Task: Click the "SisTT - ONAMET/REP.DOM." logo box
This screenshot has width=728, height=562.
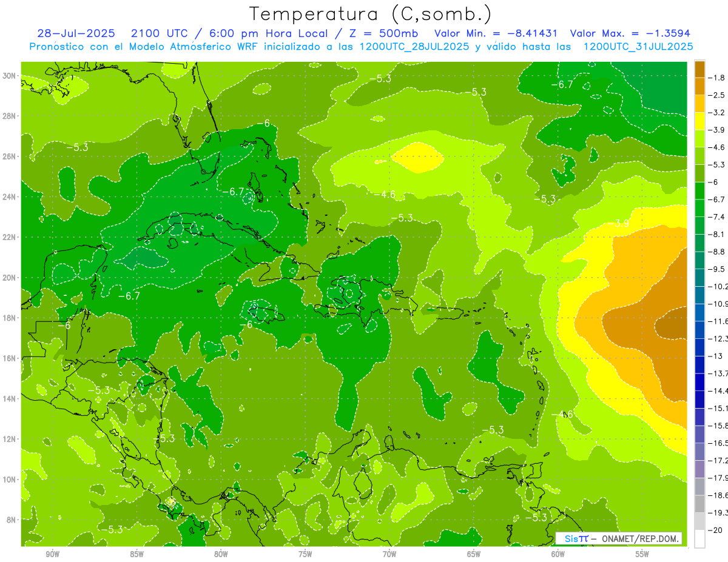Action: (x=619, y=538)
